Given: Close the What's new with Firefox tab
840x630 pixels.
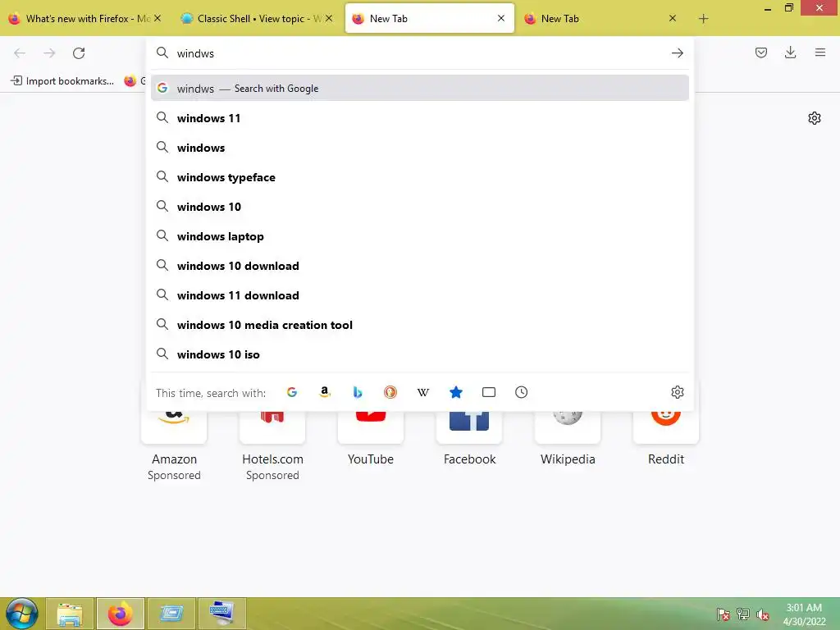Looking at the screenshot, I should [x=157, y=18].
